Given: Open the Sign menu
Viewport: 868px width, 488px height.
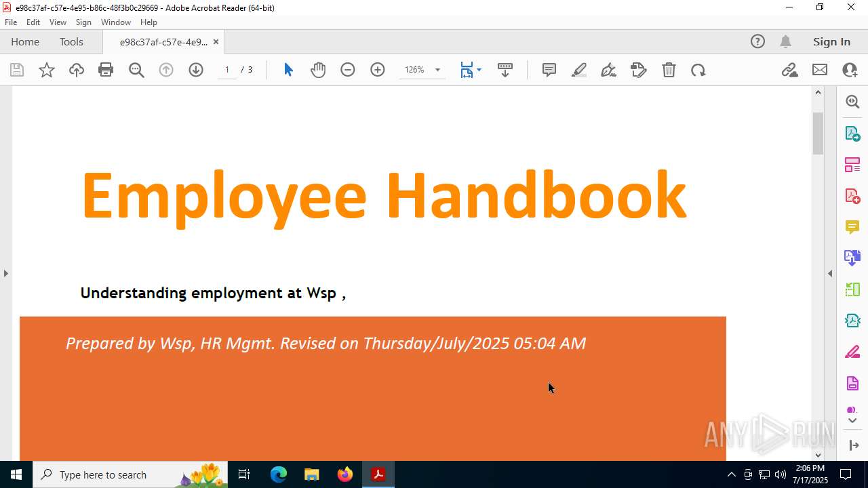Looking at the screenshot, I should pyautogui.click(x=83, y=22).
